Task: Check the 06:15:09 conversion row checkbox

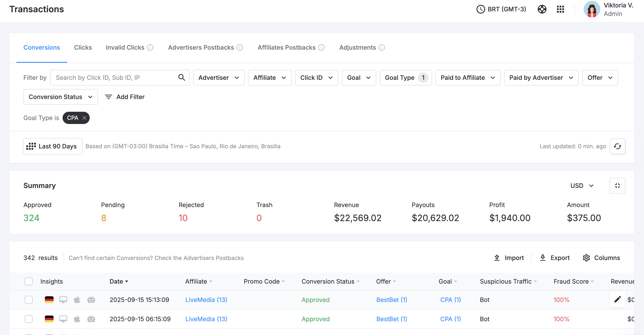Action: pos(29,319)
